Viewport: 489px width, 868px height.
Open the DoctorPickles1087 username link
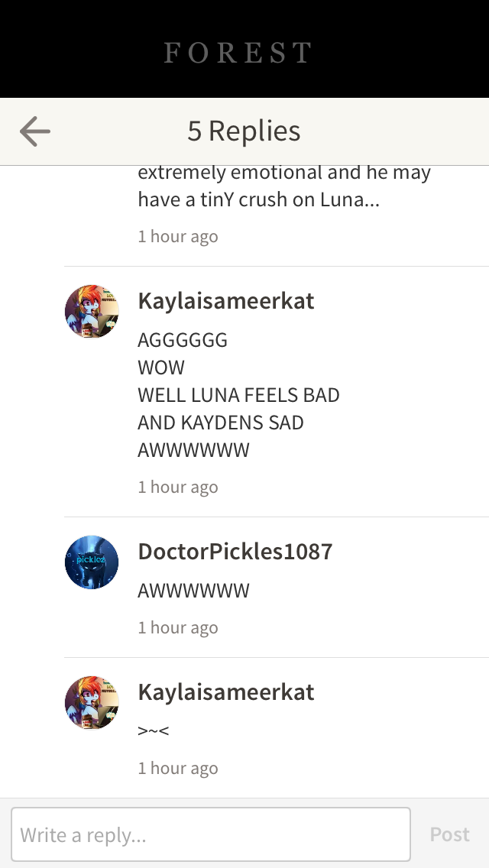tap(235, 552)
